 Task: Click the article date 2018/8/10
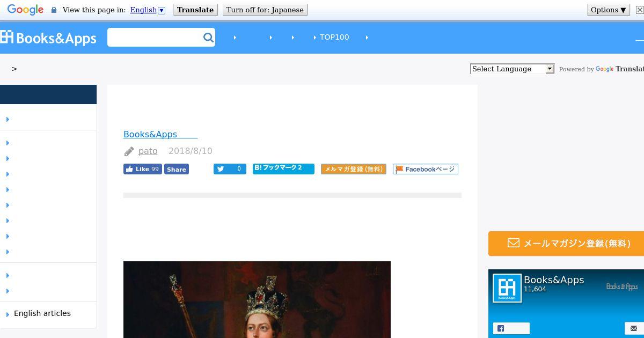[191, 151]
